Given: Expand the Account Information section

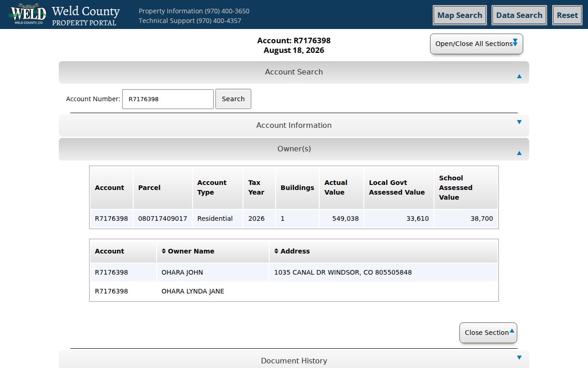Looking at the screenshot, I should click(x=294, y=125).
